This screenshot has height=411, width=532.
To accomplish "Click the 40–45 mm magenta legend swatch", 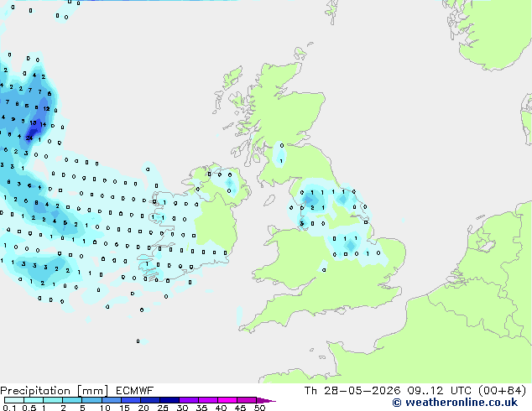I will pyautogui.click(x=227, y=400).
